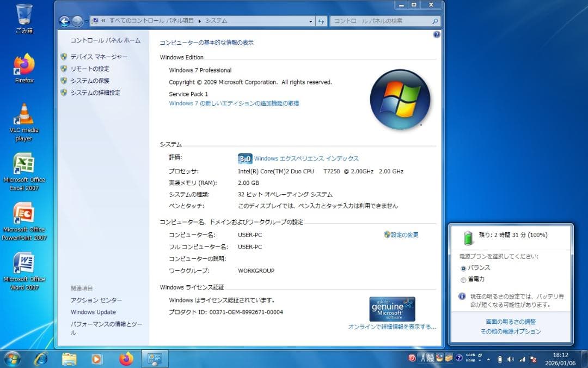Open Windows Explorer folder on taskbar
The width and height of the screenshot is (588, 368).
coord(69,359)
